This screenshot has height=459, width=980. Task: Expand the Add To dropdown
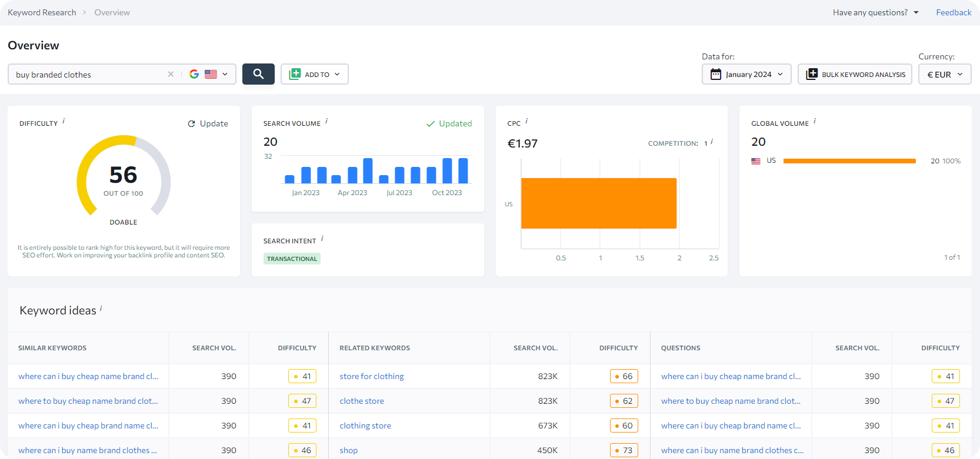point(315,74)
